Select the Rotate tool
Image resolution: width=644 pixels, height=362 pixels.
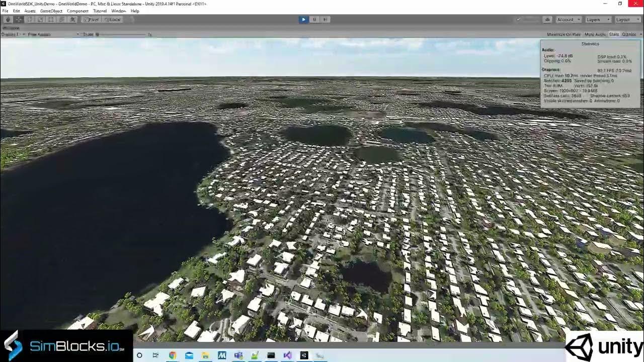pos(30,20)
